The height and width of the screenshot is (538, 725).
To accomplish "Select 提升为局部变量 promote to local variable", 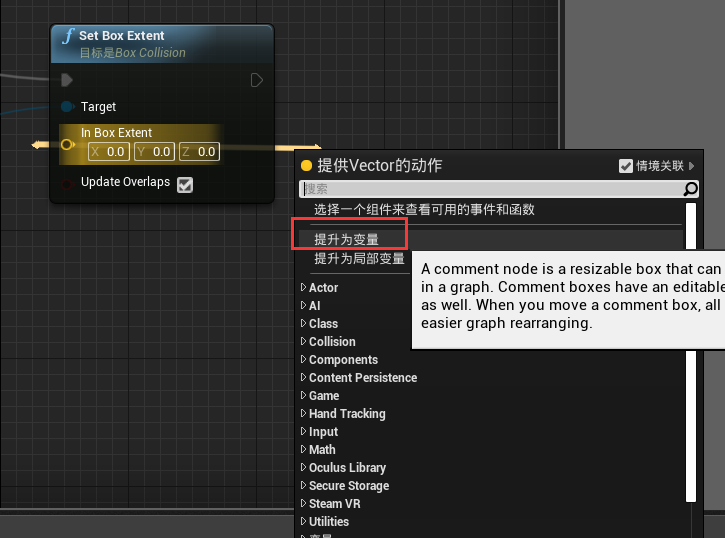I will pyautogui.click(x=359, y=258).
